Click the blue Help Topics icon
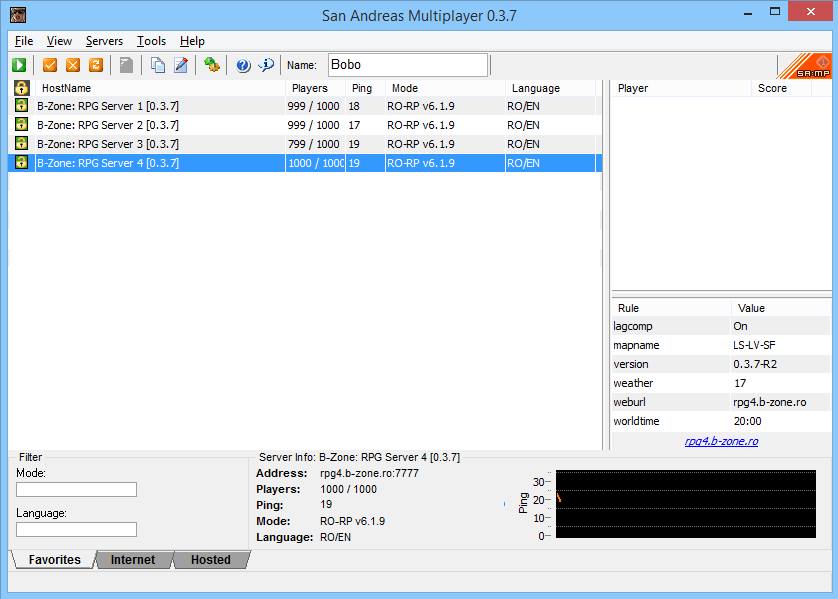The image size is (838, 599). pyautogui.click(x=243, y=65)
